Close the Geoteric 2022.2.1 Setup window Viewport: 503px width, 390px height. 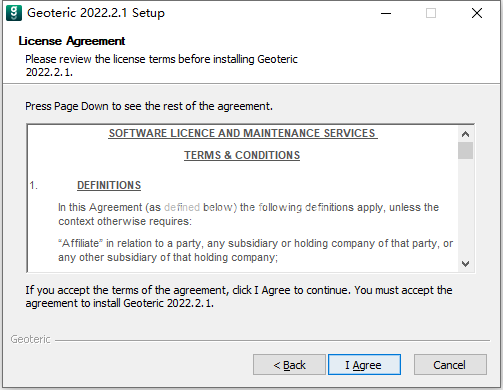[477, 13]
